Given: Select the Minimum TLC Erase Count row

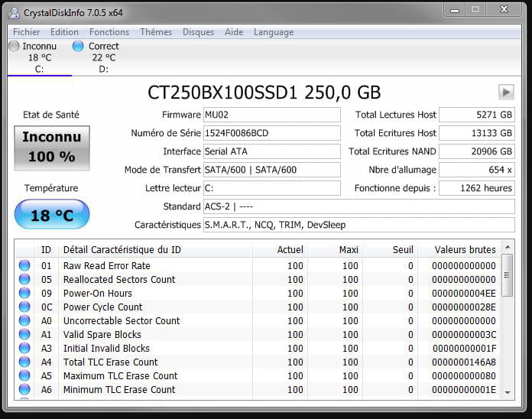Looking at the screenshot, I should (x=258, y=389).
